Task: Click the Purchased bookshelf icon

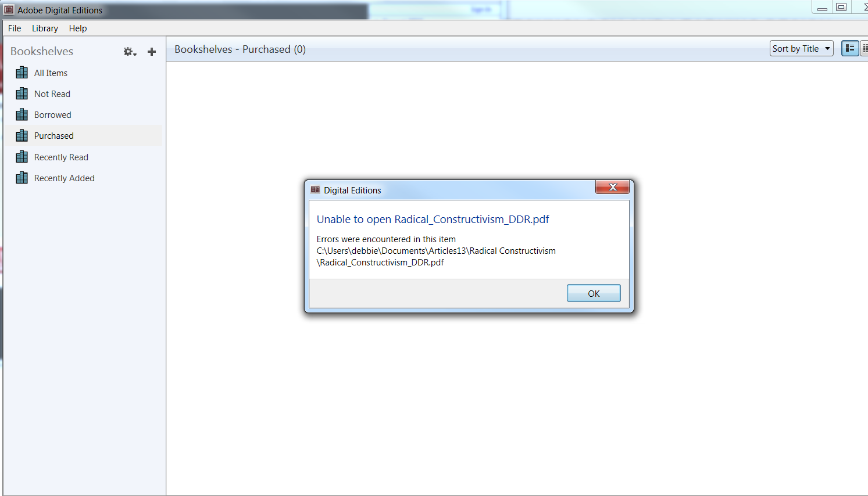Action: [x=22, y=135]
